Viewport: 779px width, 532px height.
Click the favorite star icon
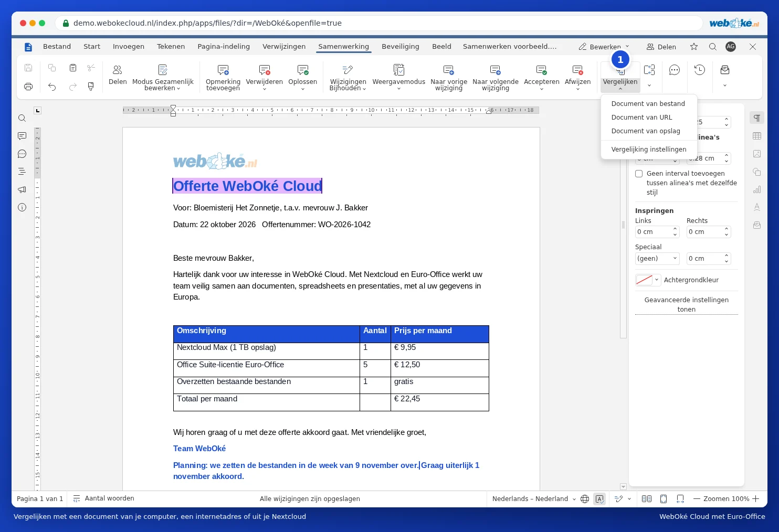(x=694, y=47)
